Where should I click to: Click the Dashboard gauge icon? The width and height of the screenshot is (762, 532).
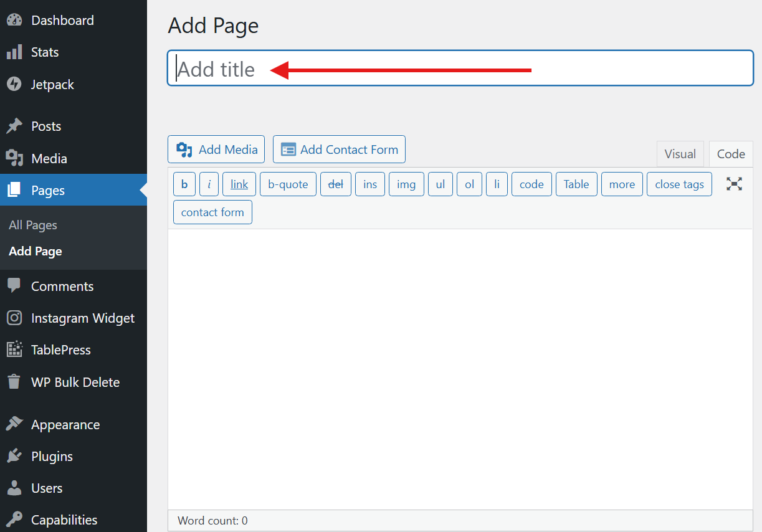14,20
